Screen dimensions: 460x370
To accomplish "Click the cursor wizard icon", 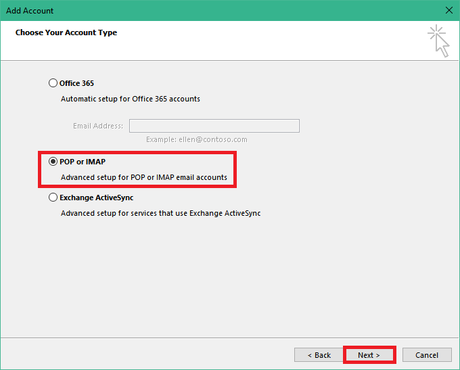I will point(439,41).
